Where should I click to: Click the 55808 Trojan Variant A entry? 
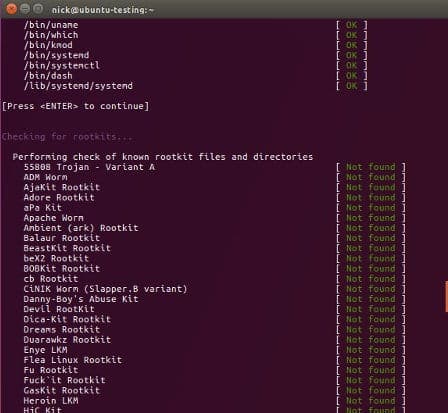pyautogui.click(x=89, y=167)
